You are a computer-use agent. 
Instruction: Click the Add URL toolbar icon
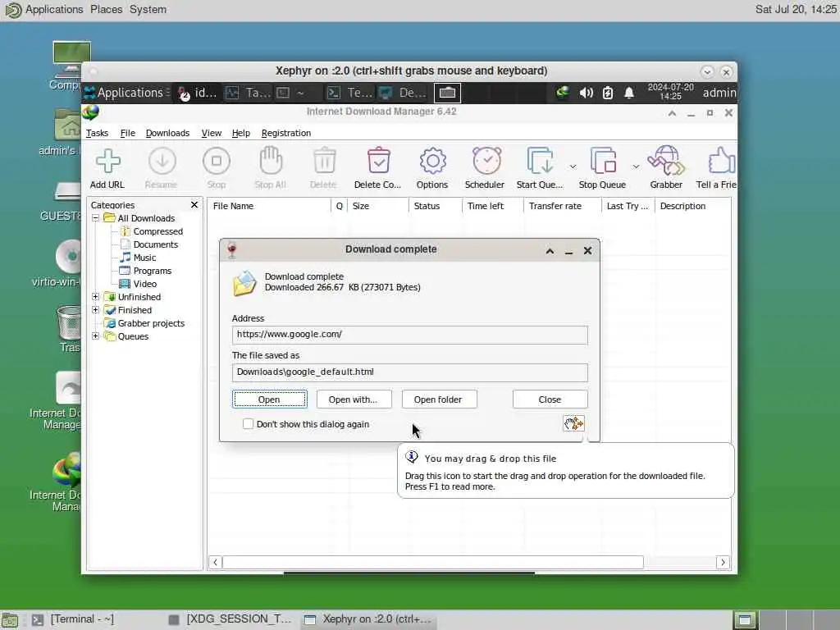pyautogui.click(x=107, y=161)
